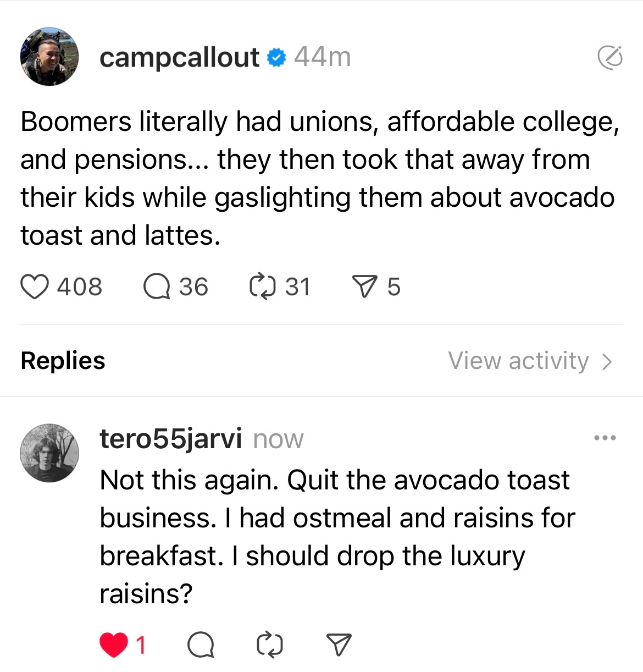The image size is (643, 672).
Task: Open the three-dot menu on tero55jarvi's reply
Action: click(x=605, y=438)
